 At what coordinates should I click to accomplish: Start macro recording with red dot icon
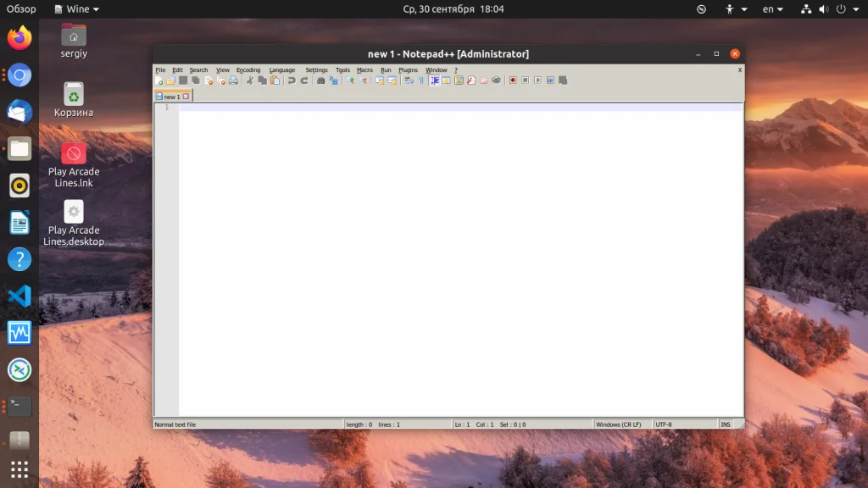pyautogui.click(x=513, y=80)
